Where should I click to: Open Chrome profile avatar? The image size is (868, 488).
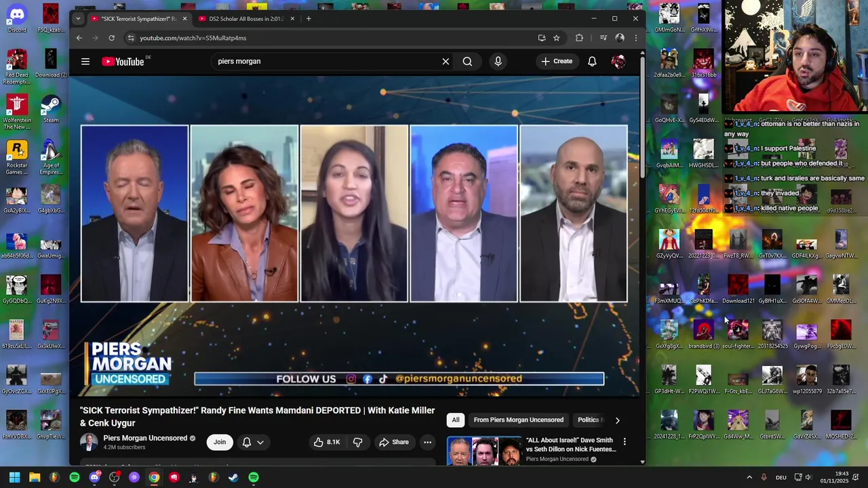pos(620,38)
